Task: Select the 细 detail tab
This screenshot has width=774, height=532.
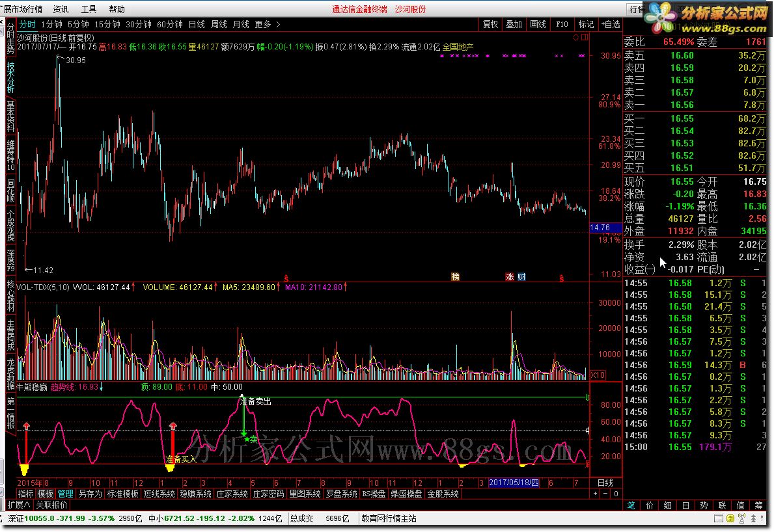Action: [668, 505]
